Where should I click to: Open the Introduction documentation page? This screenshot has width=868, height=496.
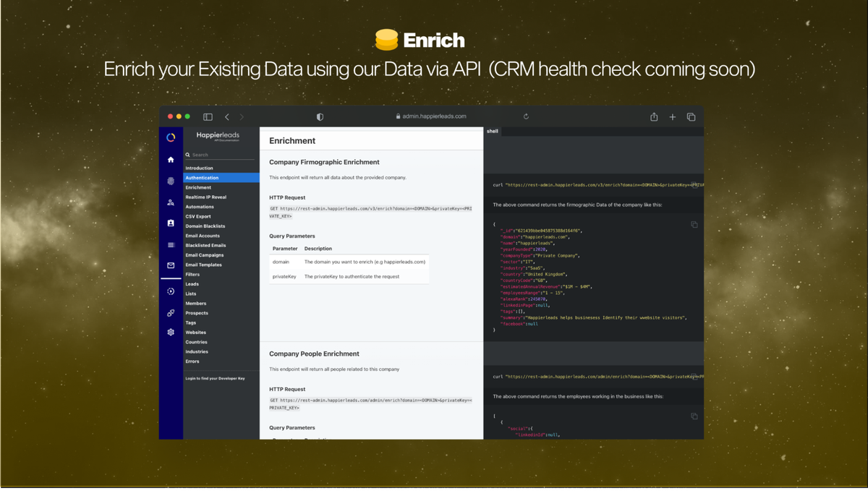201,167
